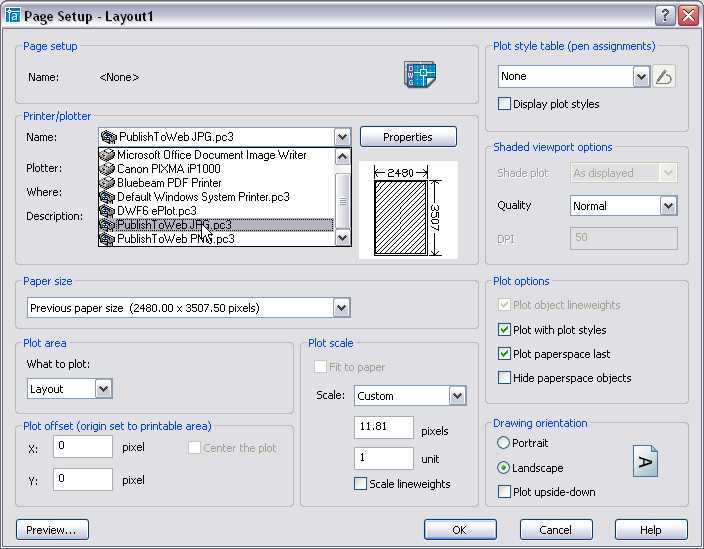Click the printer list scroll down arrow

(x=343, y=237)
